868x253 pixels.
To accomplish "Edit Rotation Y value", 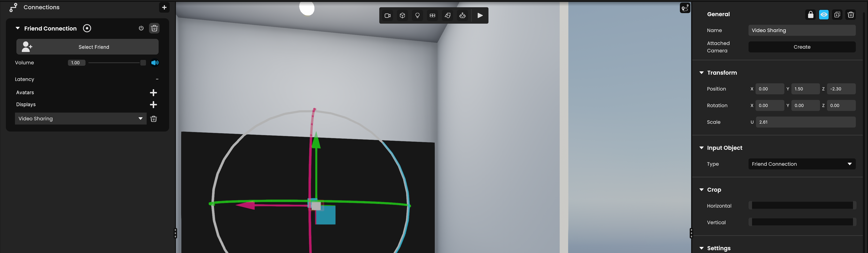I will (805, 105).
